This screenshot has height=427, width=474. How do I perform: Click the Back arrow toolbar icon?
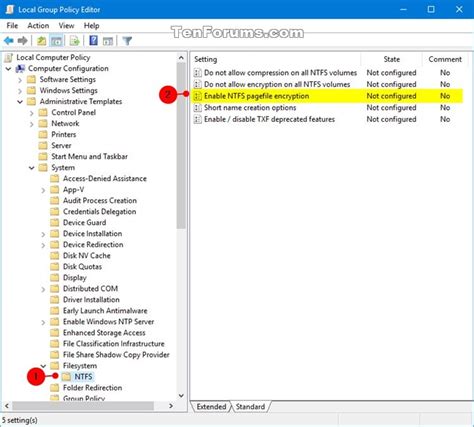click(9, 41)
